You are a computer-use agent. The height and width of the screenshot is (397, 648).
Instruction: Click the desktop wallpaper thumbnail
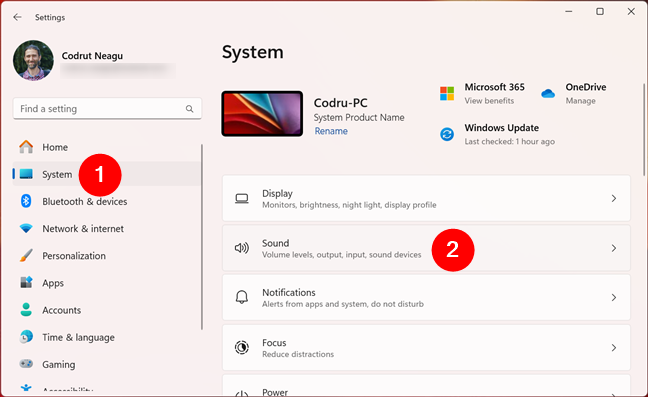[262, 114]
